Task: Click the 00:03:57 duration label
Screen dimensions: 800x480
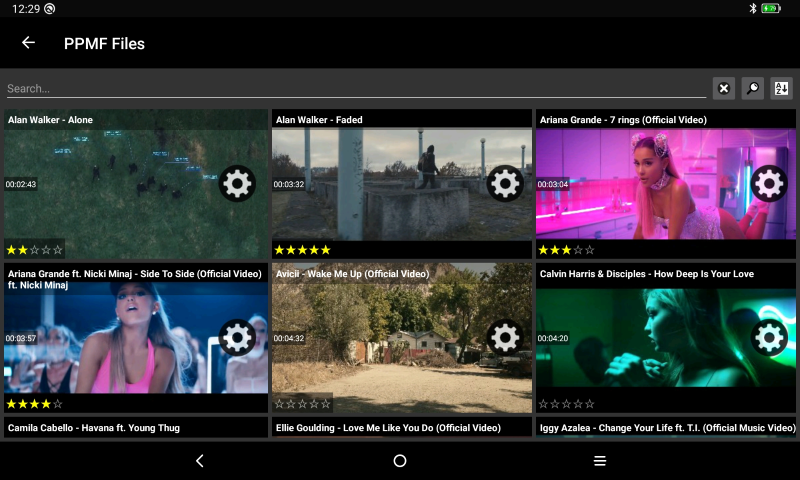Action: [x=21, y=338]
